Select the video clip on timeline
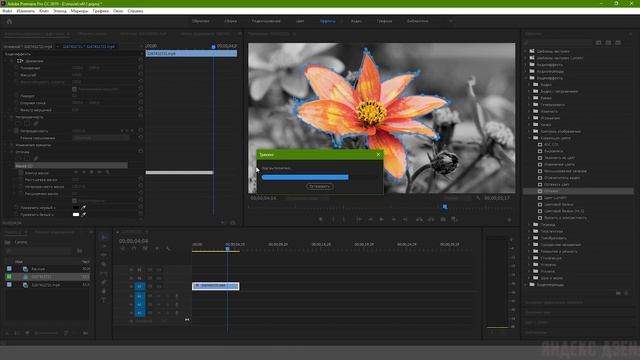The image size is (640, 360). coord(216,286)
